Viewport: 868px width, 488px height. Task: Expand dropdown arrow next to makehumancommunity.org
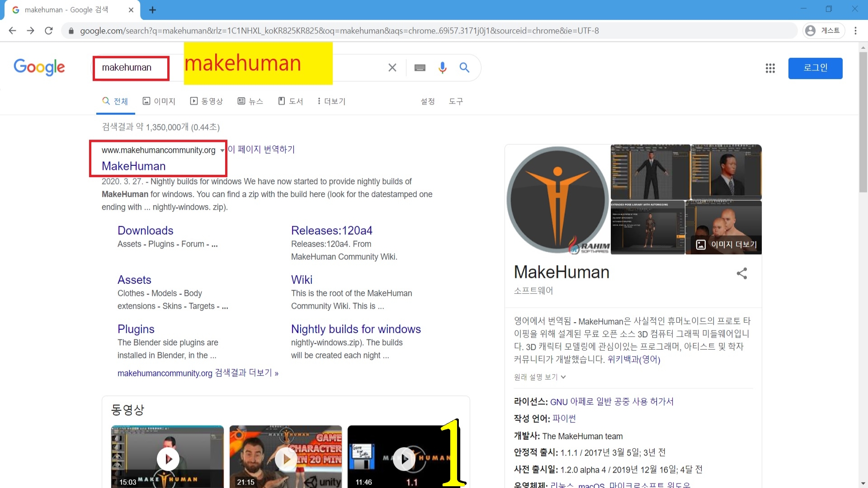(222, 150)
